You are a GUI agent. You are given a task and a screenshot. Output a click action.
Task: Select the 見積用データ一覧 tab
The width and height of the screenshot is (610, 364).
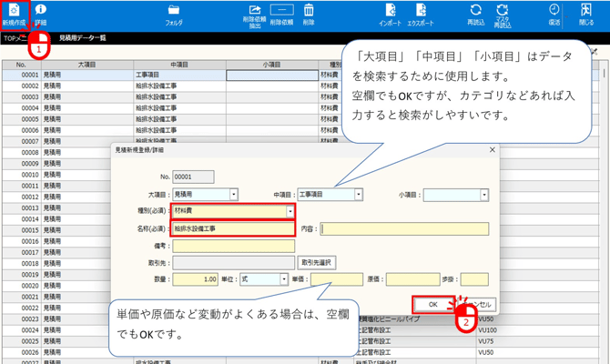click(x=82, y=38)
